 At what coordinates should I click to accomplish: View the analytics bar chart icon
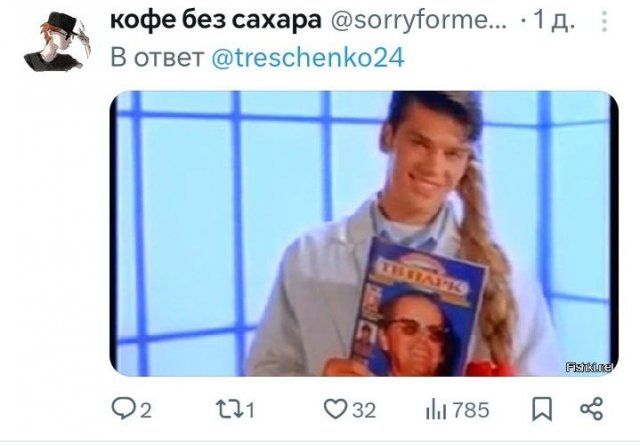(436, 410)
